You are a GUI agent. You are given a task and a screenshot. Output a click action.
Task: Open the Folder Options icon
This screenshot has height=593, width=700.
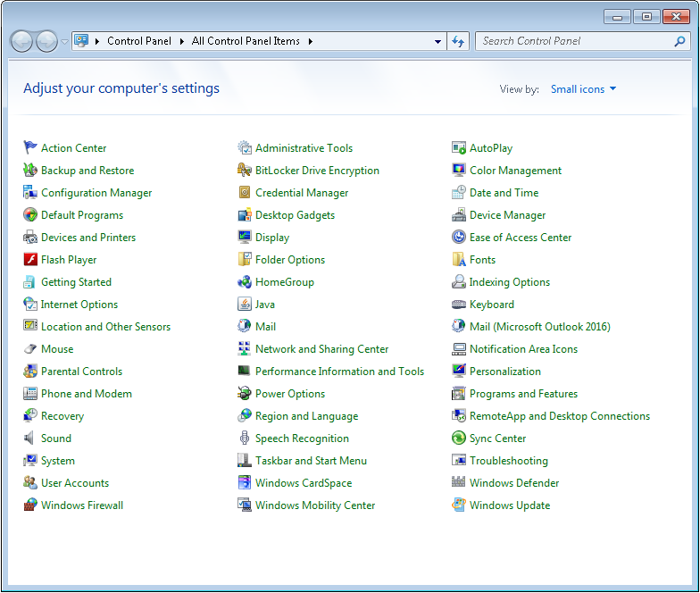coord(245,259)
